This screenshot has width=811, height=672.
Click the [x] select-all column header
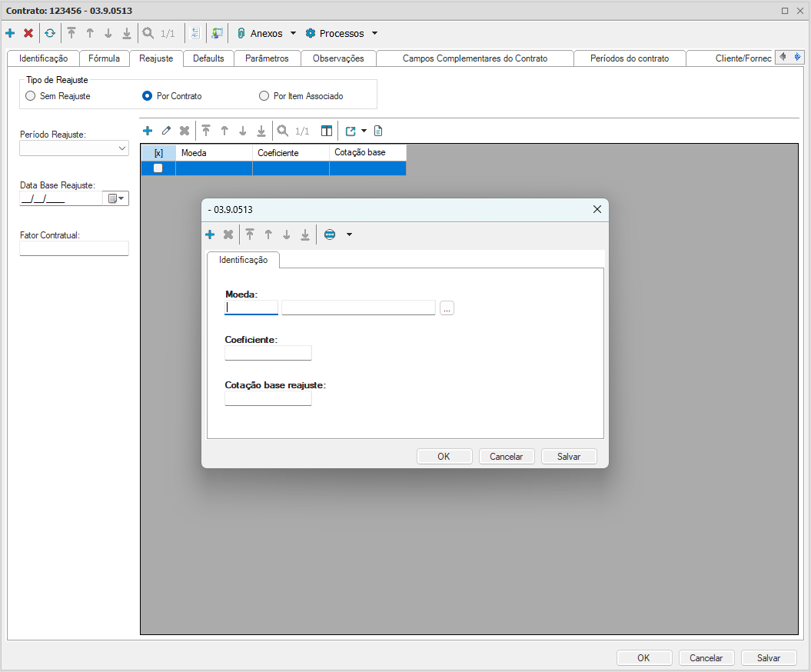[159, 153]
